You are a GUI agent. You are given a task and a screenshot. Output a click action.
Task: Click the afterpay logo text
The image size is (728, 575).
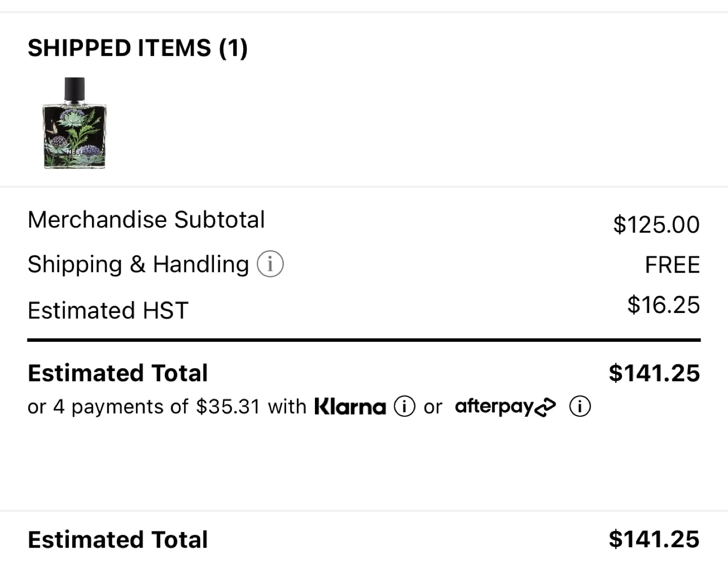tap(494, 407)
